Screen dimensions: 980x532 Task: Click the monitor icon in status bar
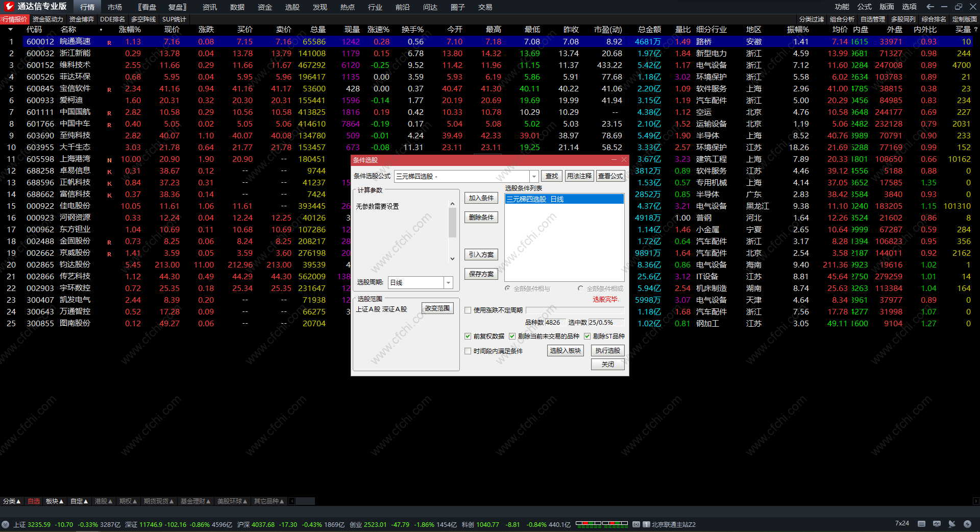[x=937, y=524]
